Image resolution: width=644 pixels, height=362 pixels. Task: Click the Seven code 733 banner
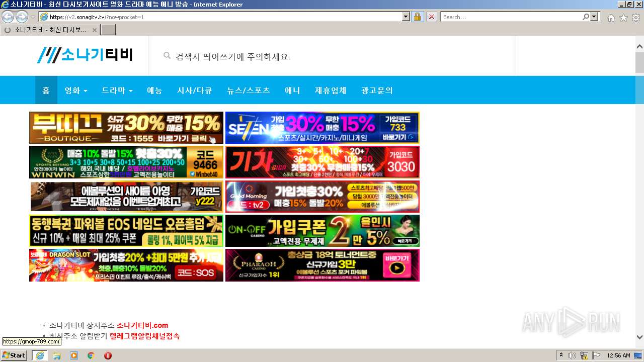pyautogui.click(x=323, y=128)
